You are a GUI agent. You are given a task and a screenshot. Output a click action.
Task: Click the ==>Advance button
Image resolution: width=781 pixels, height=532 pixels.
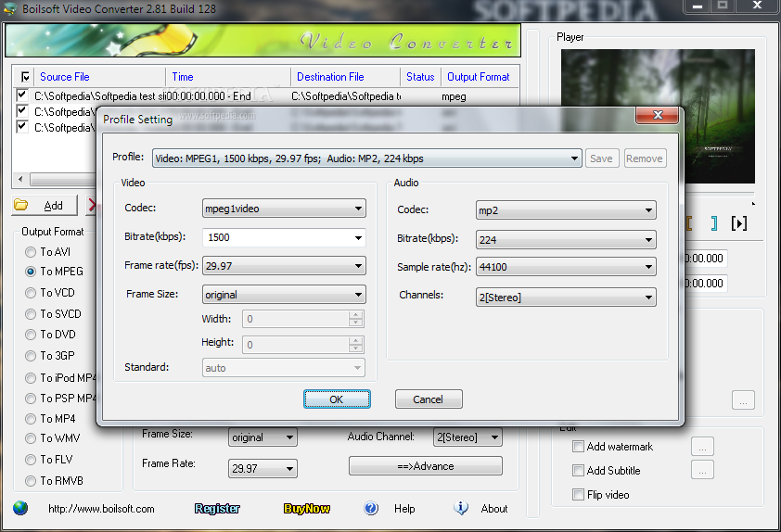point(426,466)
